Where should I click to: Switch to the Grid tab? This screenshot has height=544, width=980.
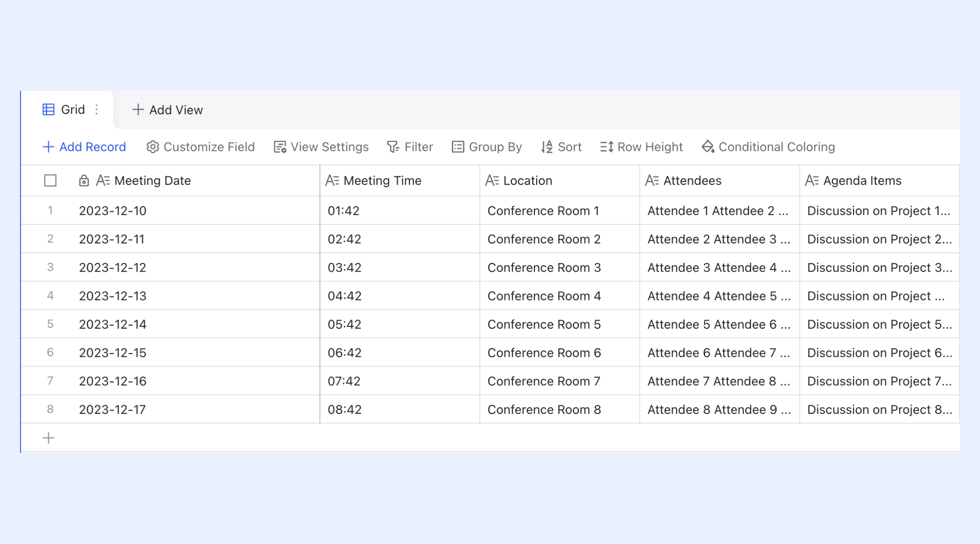click(x=67, y=110)
